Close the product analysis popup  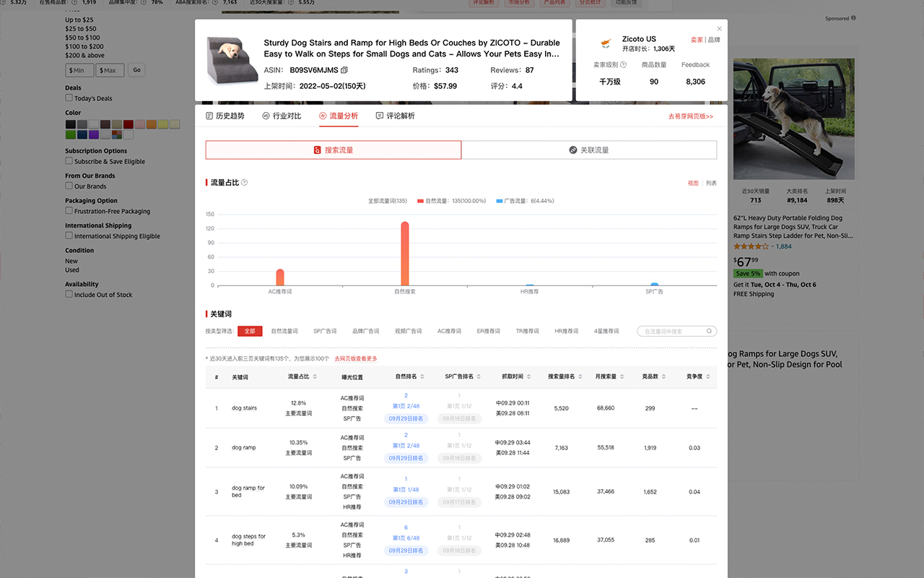coord(719,29)
